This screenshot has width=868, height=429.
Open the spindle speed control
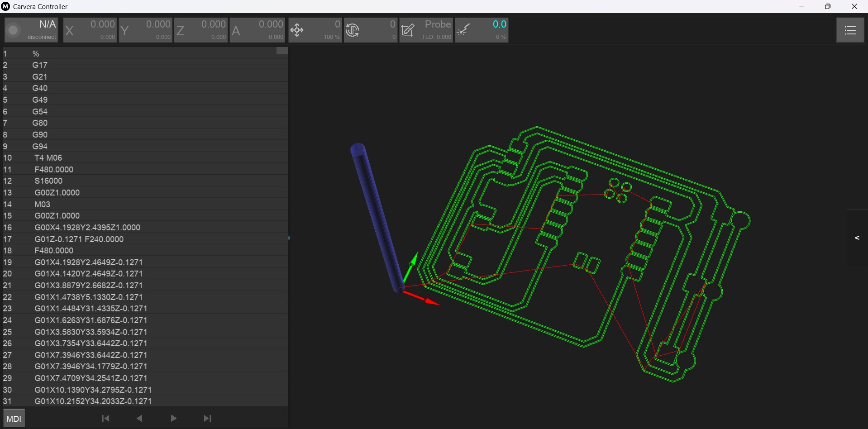[371, 30]
